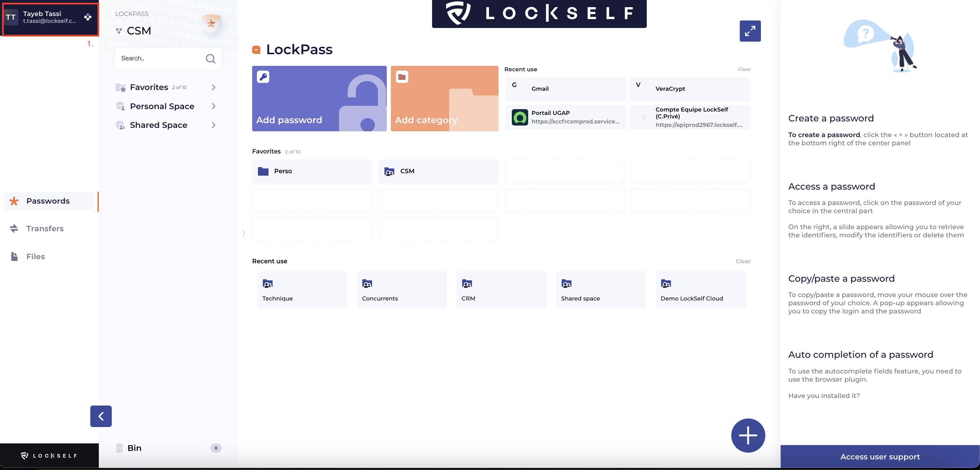Open the Bin label
The height and width of the screenshot is (470, 980).
point(135,448)
